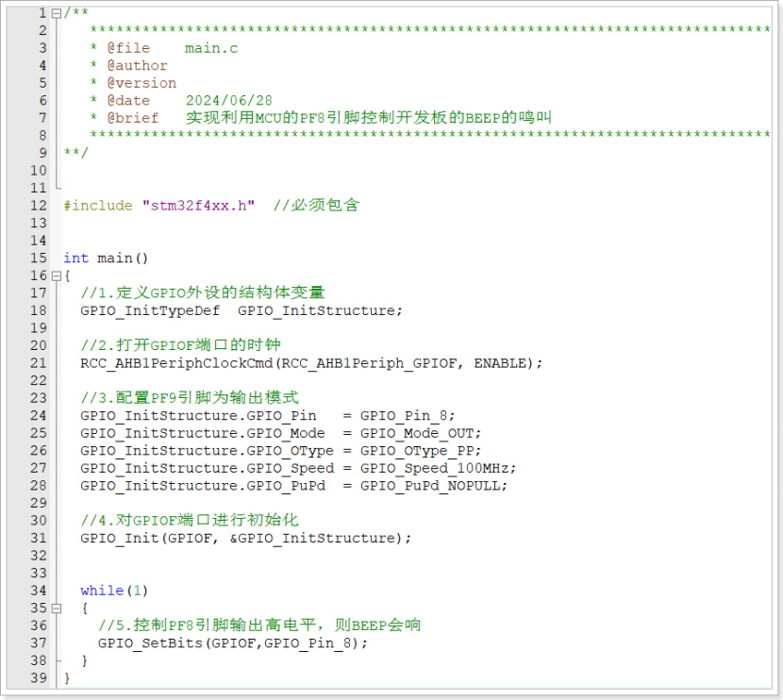This screenshot has width=783, height=700.
Task: Collapse the main function fold at line 16
Action: tap(57, 275)
